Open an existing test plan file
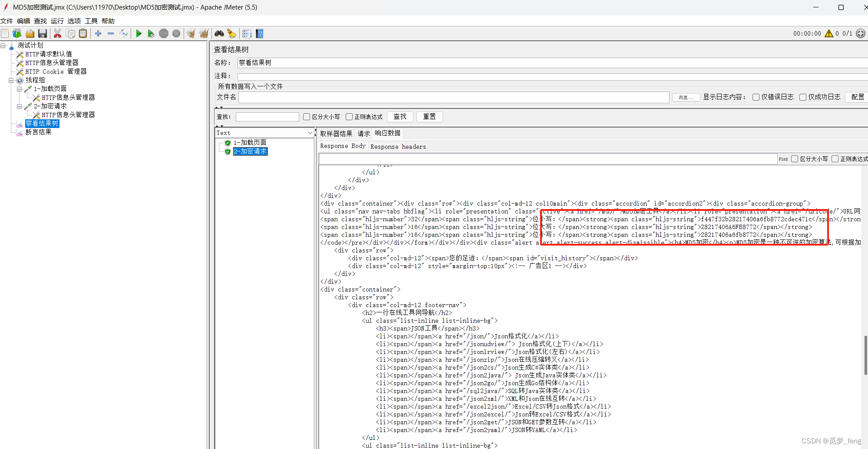The image size is (868, 449). pyautogui.click(x=30, y=33)
